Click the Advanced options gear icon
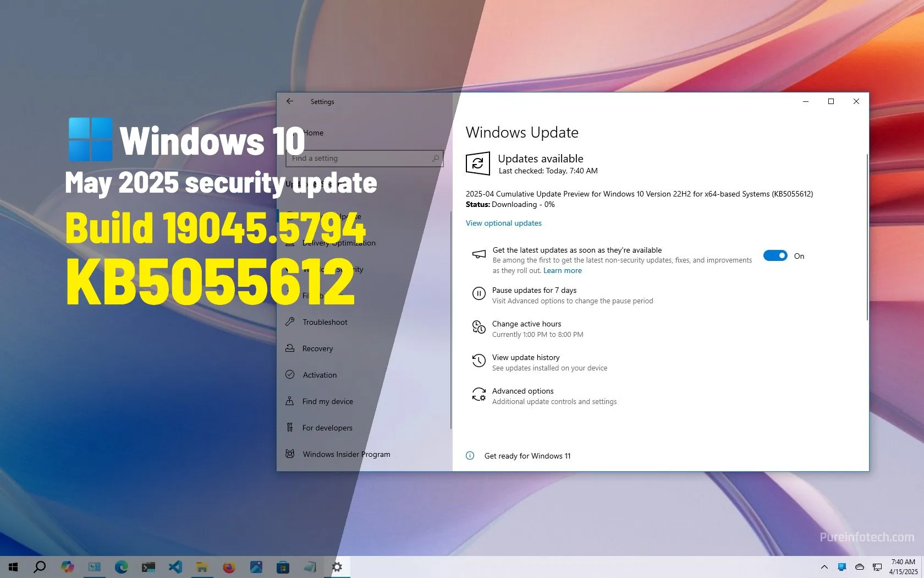924x578 pixels. click(x=479, y=395)
